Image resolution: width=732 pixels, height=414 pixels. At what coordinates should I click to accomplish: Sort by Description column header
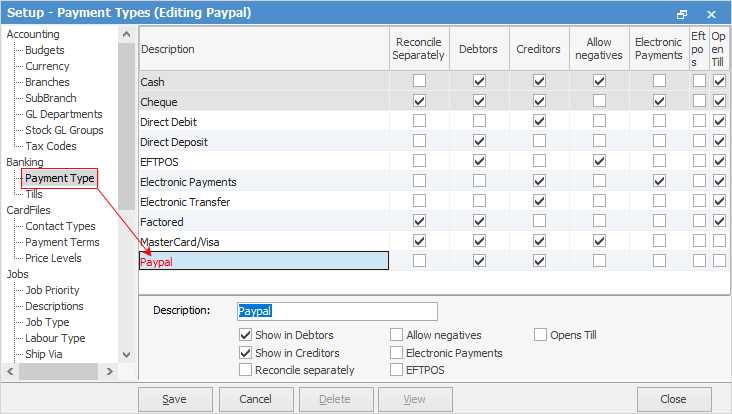click(x=264, y=49)
